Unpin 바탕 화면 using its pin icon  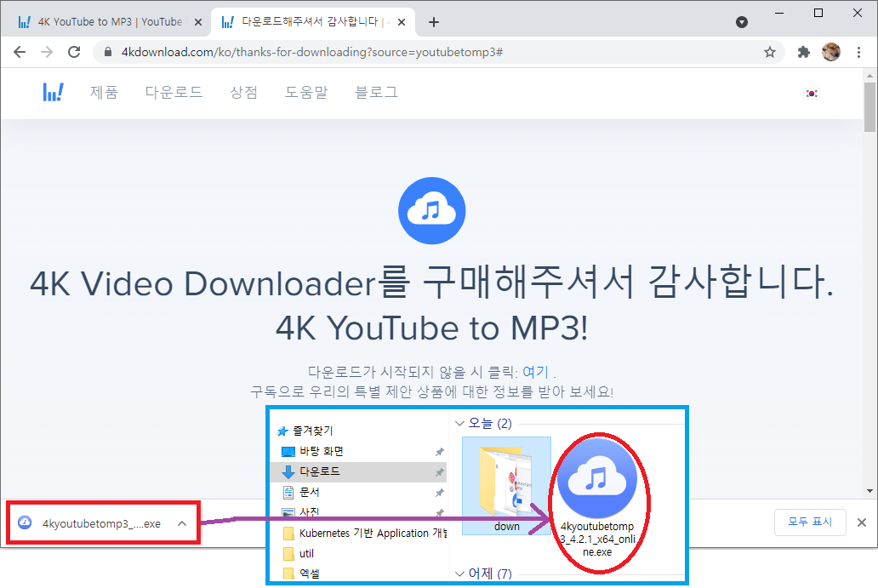point(440,451)
